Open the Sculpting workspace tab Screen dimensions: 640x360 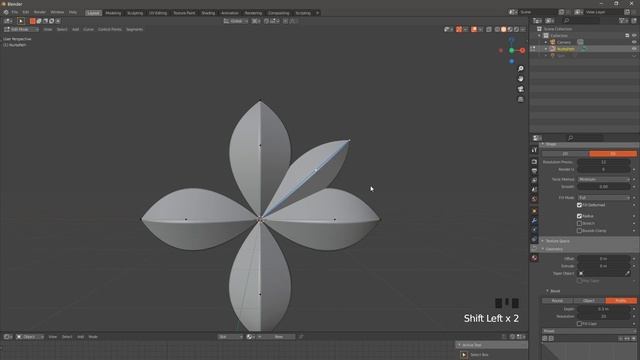(x=135, y=13)
